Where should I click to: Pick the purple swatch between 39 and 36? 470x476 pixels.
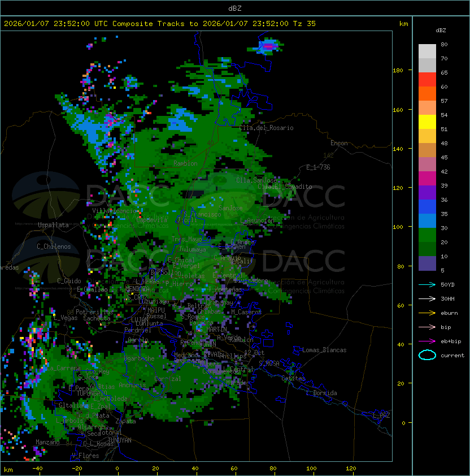point(427,193)
